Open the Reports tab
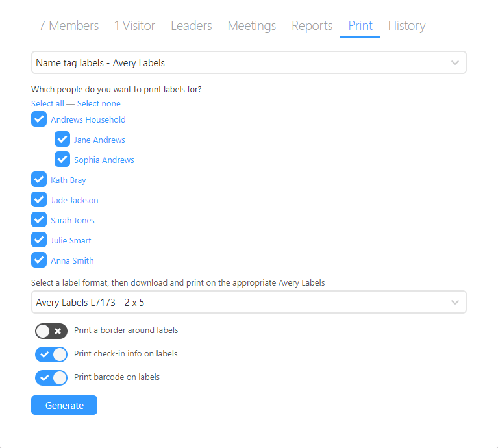The width and height of the screenshot is (498, 448). click(x=312, y=26)
